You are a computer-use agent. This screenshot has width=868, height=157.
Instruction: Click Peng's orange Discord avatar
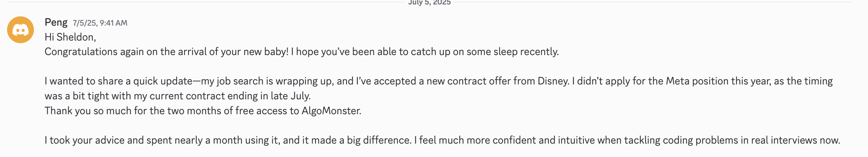coord(20,30)
